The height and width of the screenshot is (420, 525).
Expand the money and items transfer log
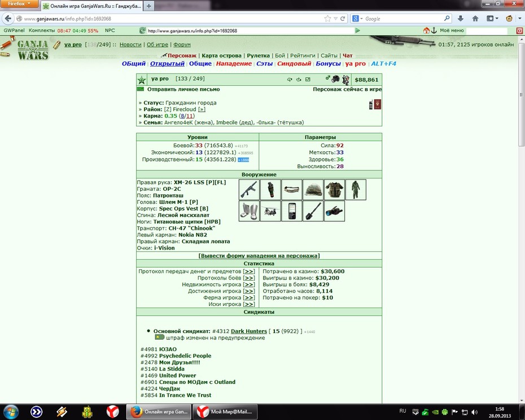pyautogui.click(x=249, y=272)
